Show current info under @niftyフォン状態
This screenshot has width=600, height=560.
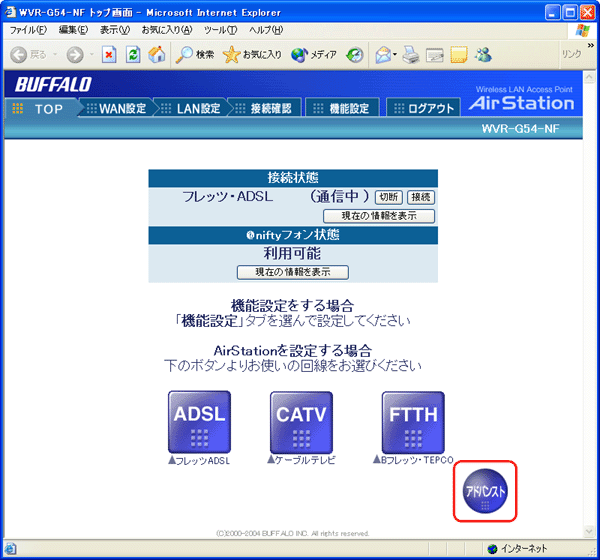[x=293, y=272]
